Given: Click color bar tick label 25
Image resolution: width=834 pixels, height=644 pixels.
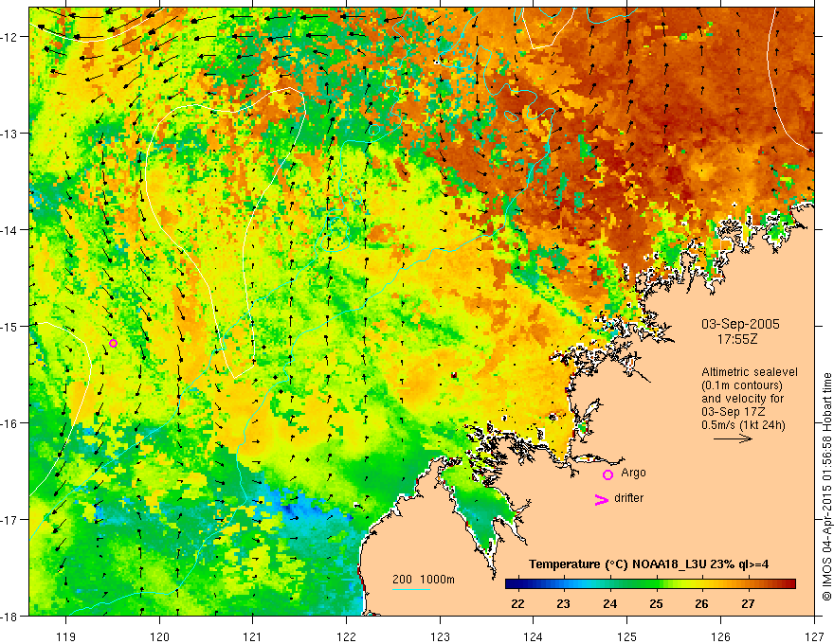Looking at the screenshot, I should (x=656, y=604).
